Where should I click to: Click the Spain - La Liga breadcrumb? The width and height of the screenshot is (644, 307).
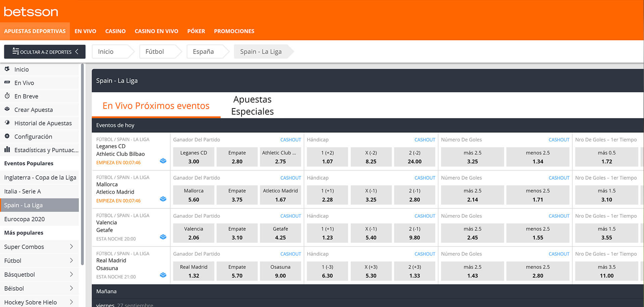point(264,52)
